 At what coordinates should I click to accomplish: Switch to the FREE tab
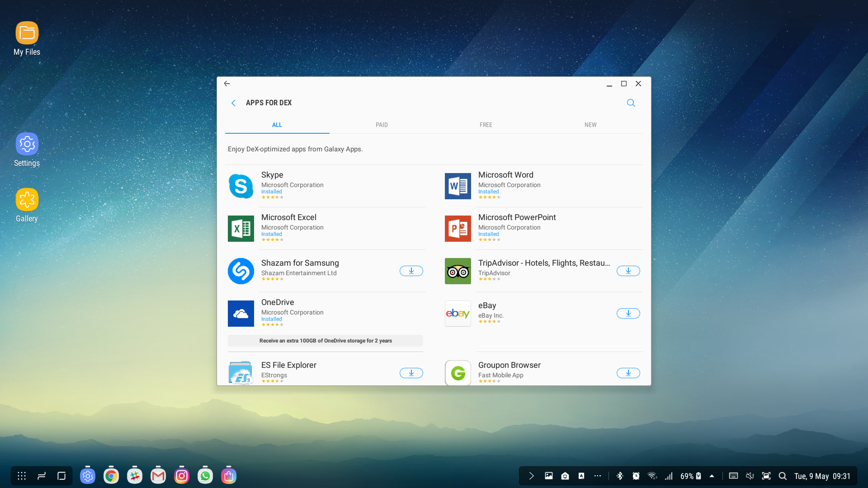[x=486, y=125]
